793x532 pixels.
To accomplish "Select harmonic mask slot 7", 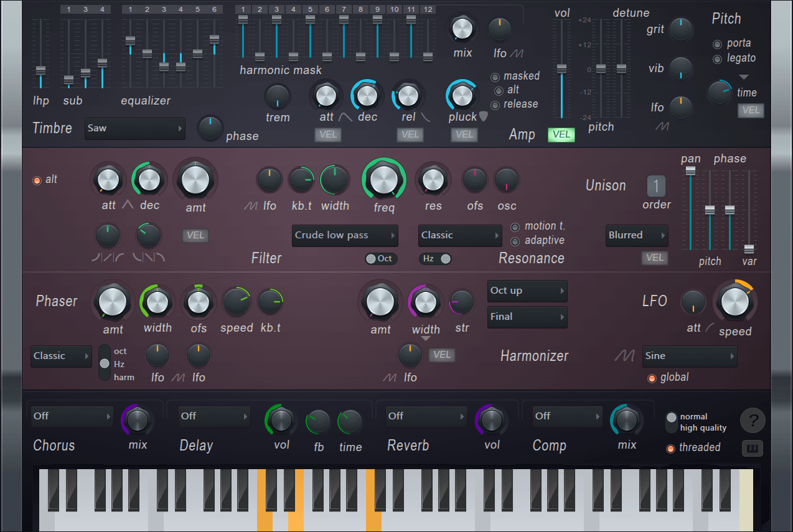I will (344, 10).
